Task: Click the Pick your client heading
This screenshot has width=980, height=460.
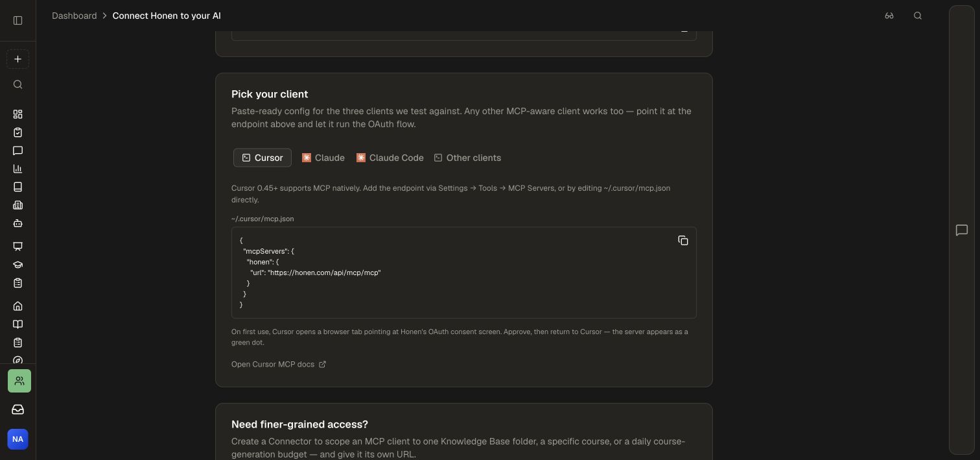Action: click(270, 94)
